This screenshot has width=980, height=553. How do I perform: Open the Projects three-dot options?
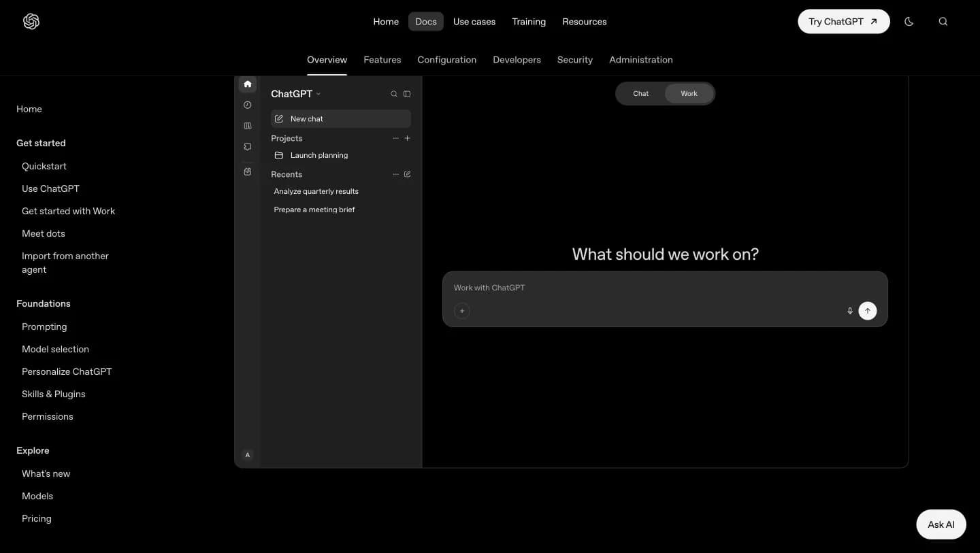pyautogui.click(x=396, y=138)
